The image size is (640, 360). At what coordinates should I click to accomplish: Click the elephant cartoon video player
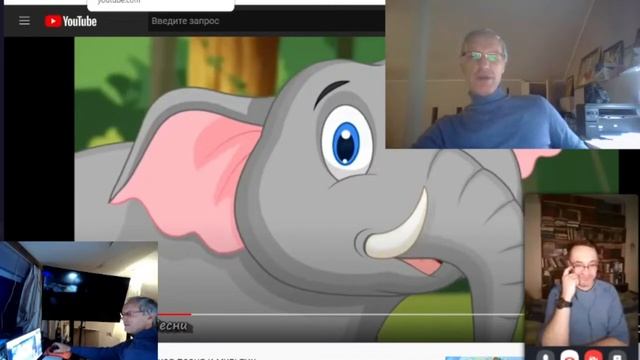[299, 189]
